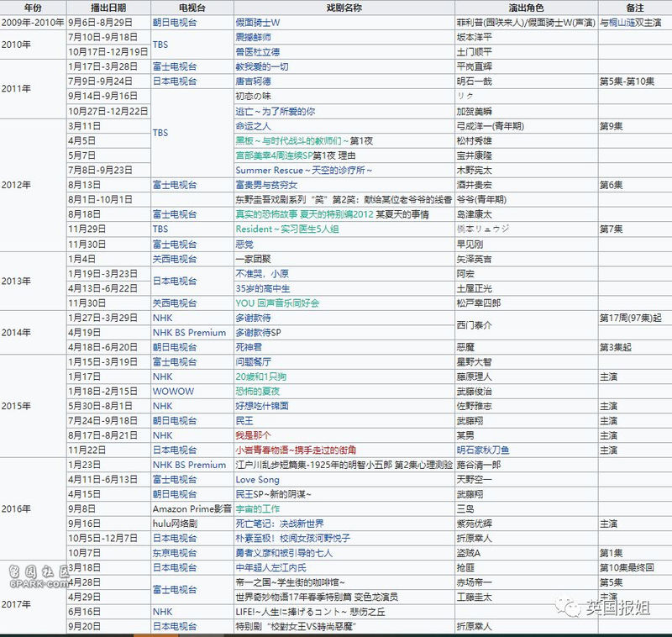Screen dimensions: 672x637
Task: Select the Amazon Prime影音 cell
Action: (x=192, y=508)
